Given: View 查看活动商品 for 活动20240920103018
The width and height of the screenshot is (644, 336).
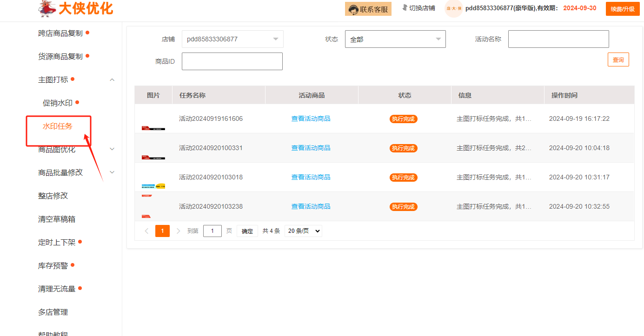Looking at the screenshot, I should tap(311, 177).
